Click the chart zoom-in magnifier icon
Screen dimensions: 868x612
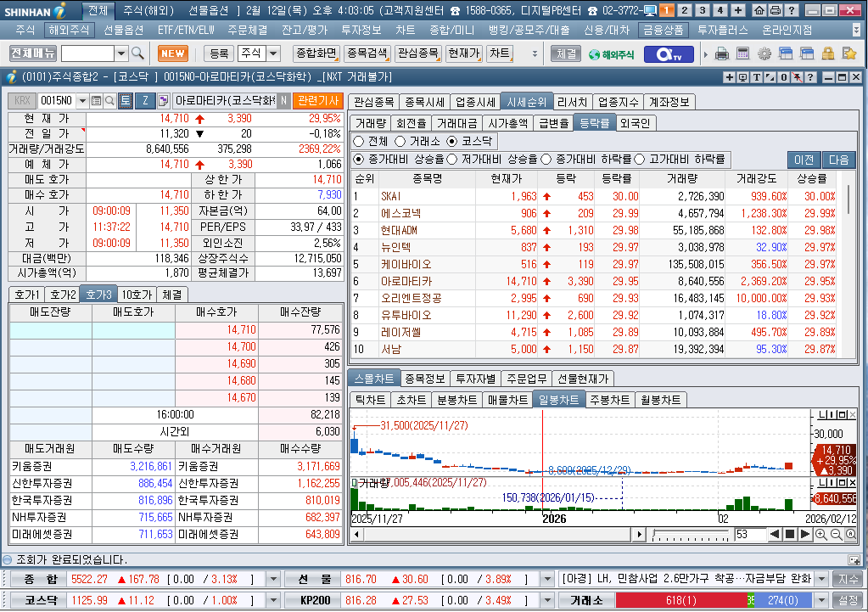tap(821, 535)
